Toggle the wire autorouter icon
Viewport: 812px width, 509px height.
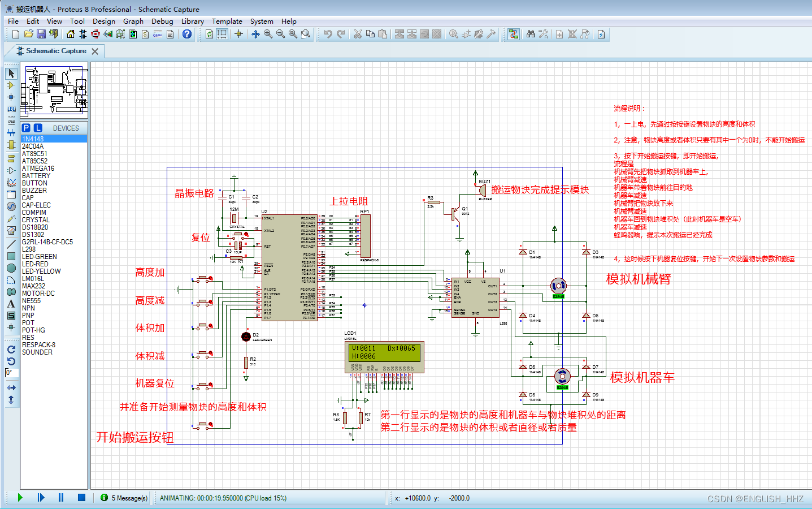[513, 34]
